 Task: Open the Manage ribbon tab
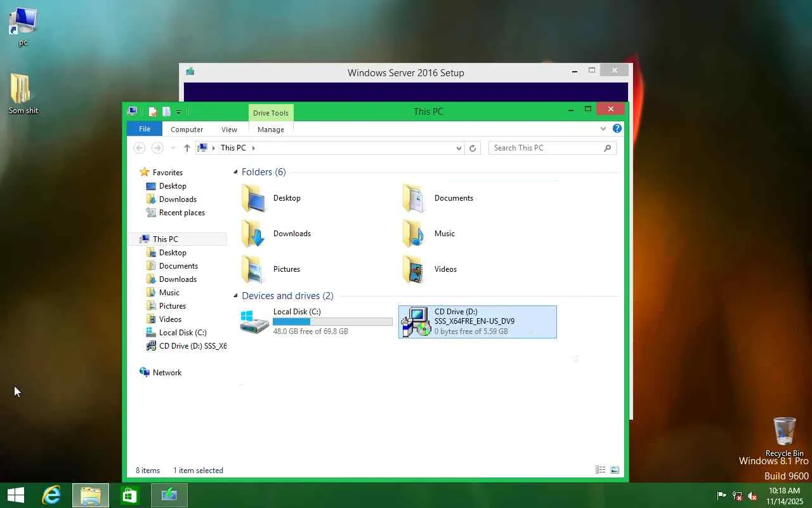pos(271,129)
